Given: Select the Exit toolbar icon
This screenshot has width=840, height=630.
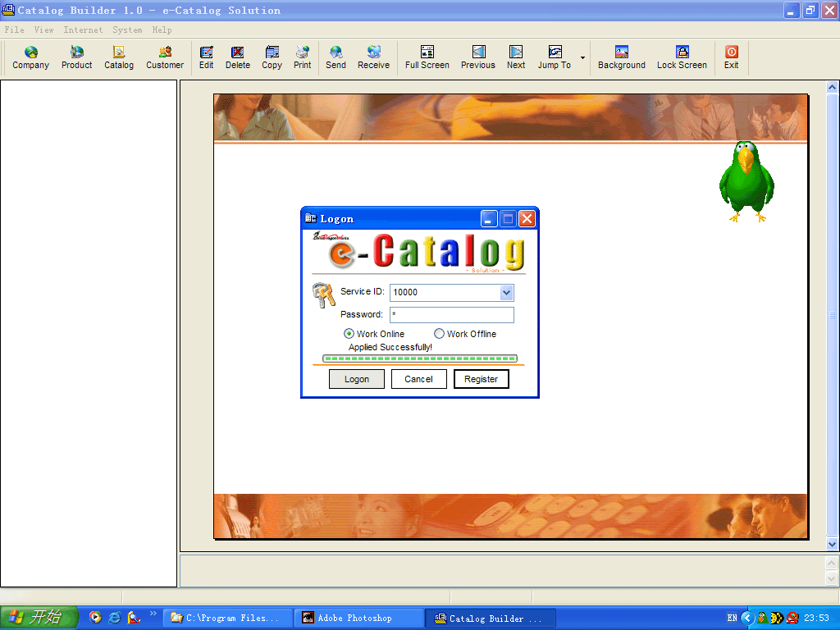Looking at the screenshot, I should pos(731,57).
